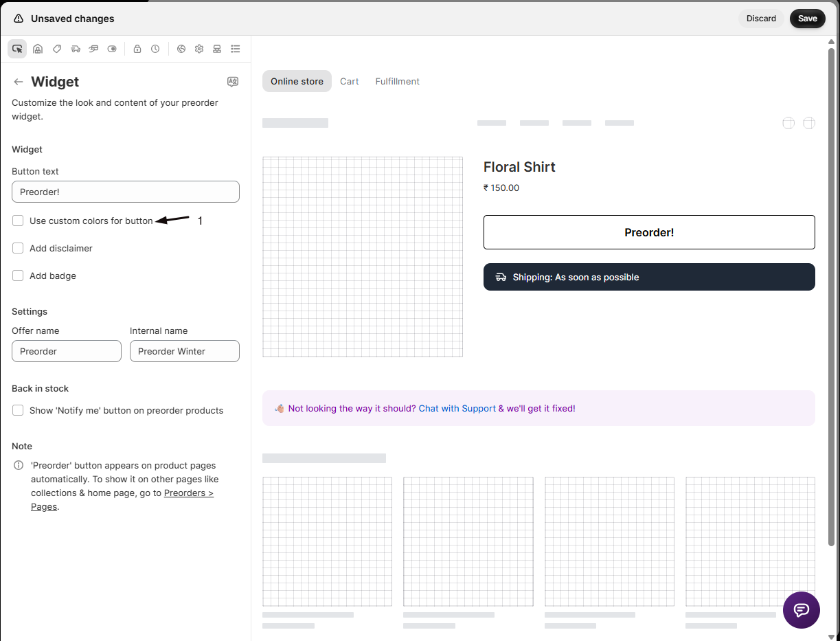Click the preview pane vertical scrollbar
This screenshot has width=840, height=641.
coord(832,296)
